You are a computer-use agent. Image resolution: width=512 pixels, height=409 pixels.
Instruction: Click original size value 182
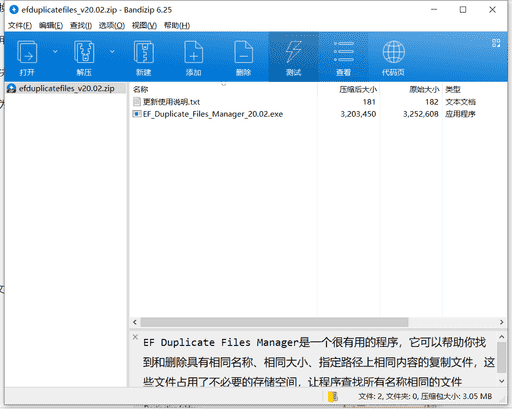click(x=432, y=102)
